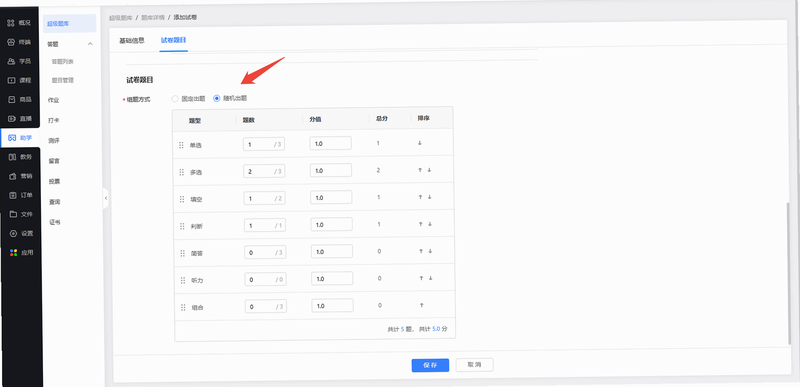Open the 作业 menu item
This screenshot has height=387, width=800.
tap(54, 100)
